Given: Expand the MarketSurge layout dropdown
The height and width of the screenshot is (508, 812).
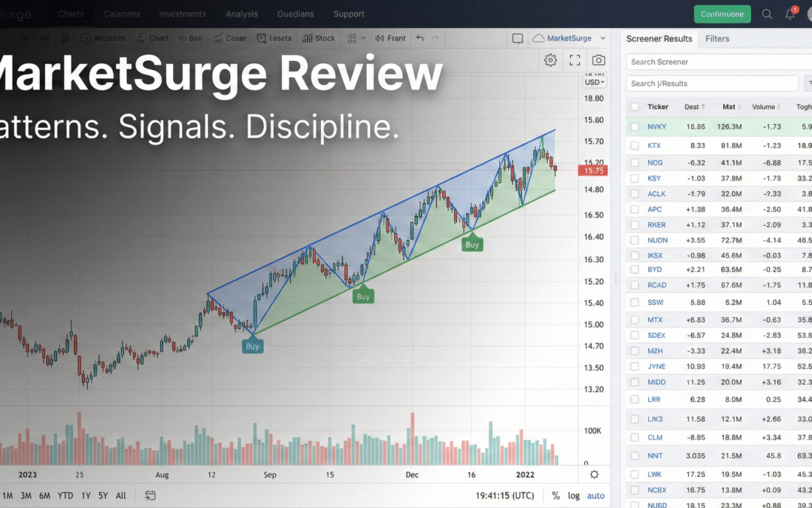Looking at the screenshot, I should 602,38.
